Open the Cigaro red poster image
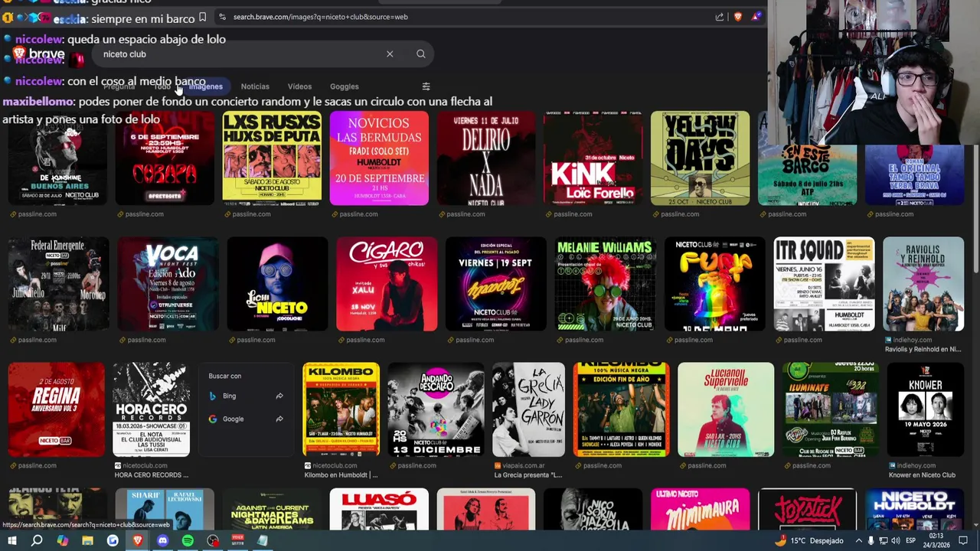This screenshot has width=980, height=551. pyautogui.click(x=387, y=284)
